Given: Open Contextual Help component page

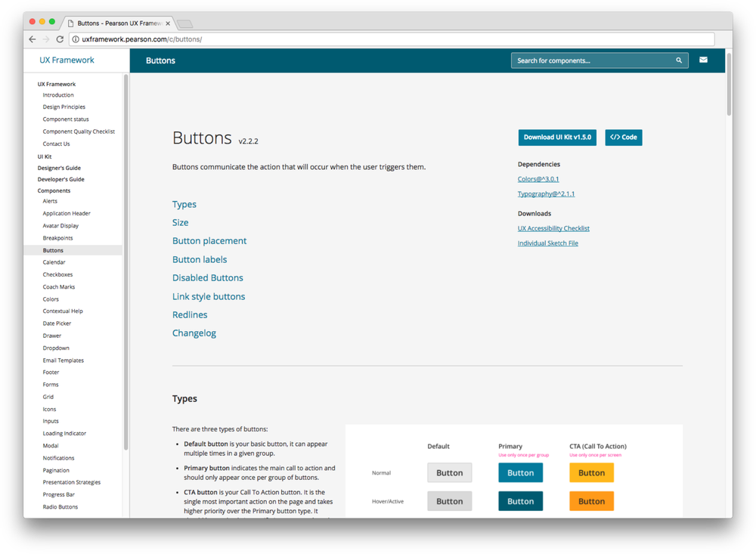Looking at the screenshot, I should pyautogui.click(x=63, y=311).
